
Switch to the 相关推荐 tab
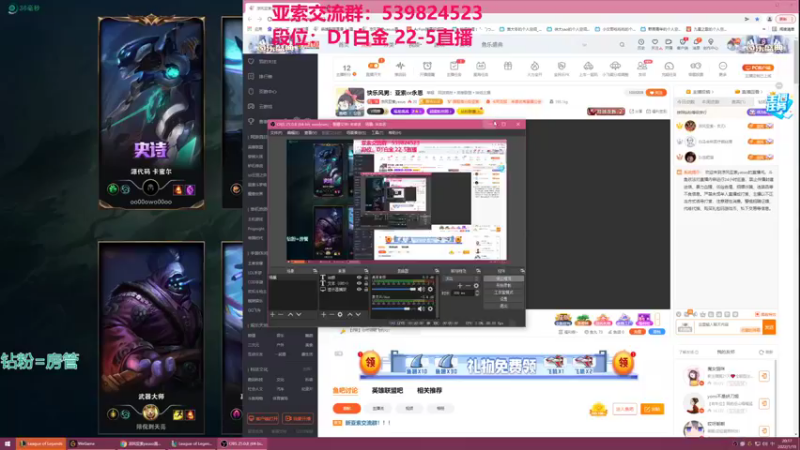(x=430, y=390)
